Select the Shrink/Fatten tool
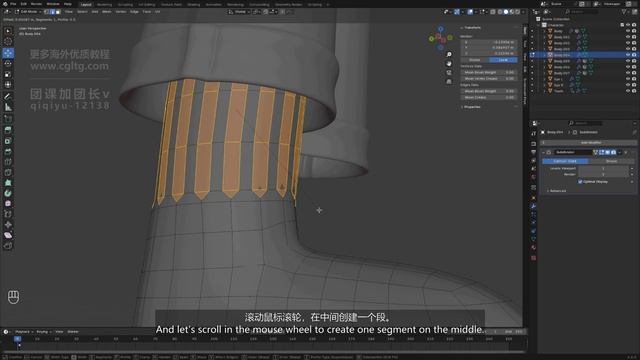The height and width of the screenshot is (360, 640). click(x=8, y=224)
